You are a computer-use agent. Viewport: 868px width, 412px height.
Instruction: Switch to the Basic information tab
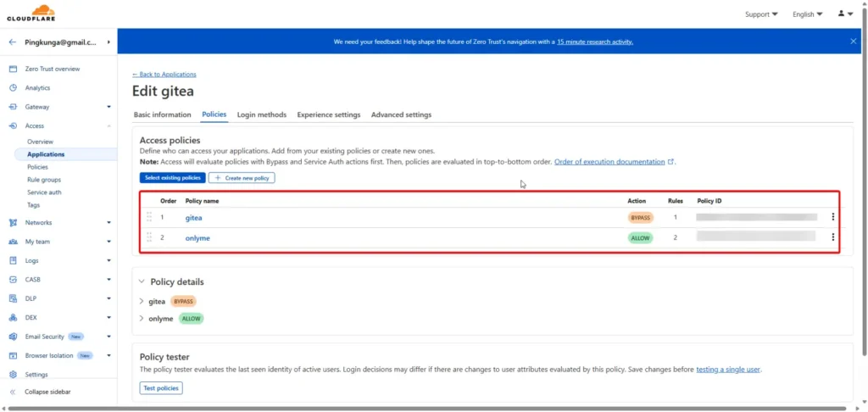(x=162, y=114)
